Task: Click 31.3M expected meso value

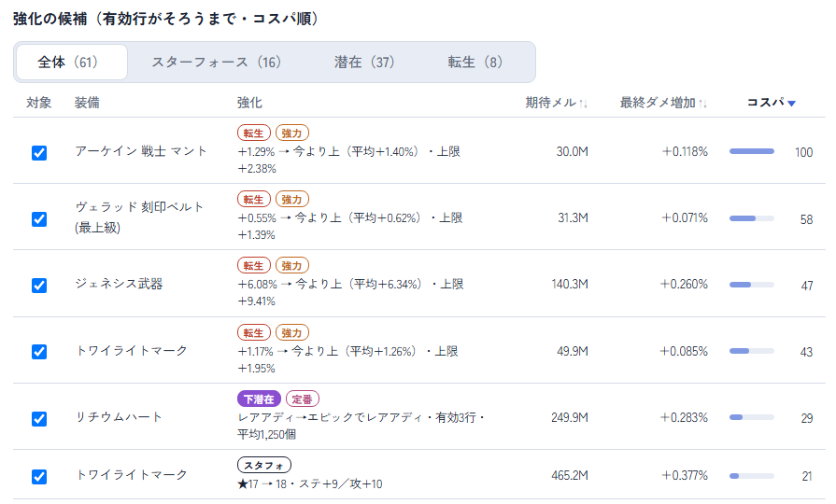Action: coord(573,217)
